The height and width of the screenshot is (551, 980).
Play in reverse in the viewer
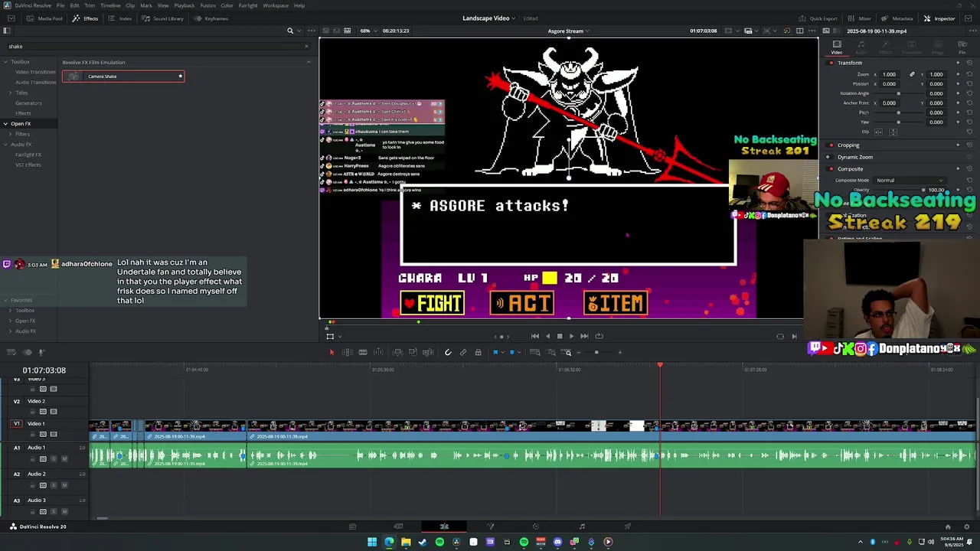547,336
